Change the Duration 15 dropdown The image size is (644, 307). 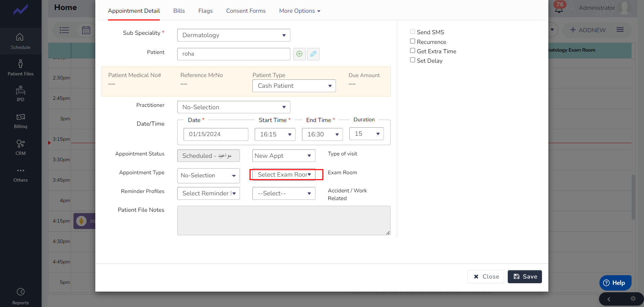pyautogui.click(x=366, y=134)
